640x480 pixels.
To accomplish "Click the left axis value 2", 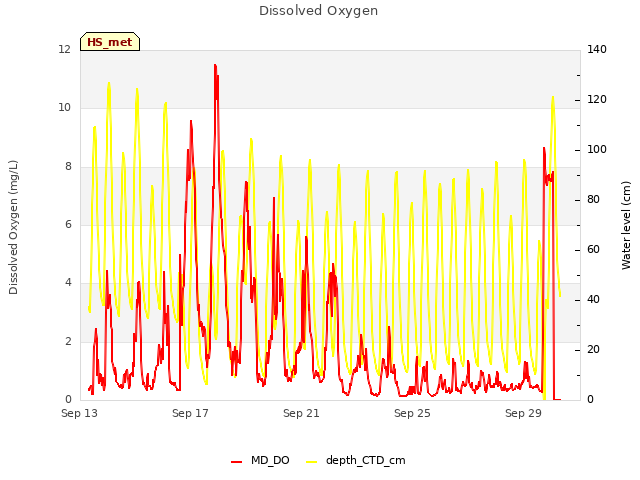I will pyautogui.click(x=68, y=342).
